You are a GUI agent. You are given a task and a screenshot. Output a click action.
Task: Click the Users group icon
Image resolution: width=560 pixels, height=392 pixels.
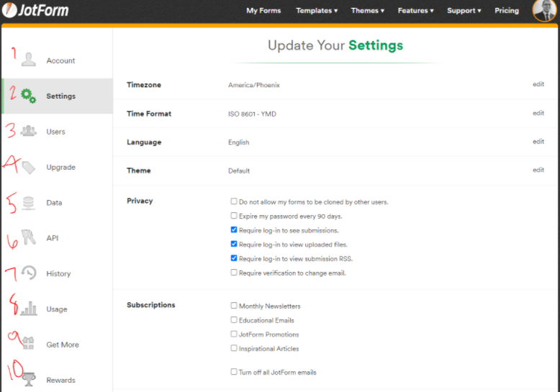point(29,131)
